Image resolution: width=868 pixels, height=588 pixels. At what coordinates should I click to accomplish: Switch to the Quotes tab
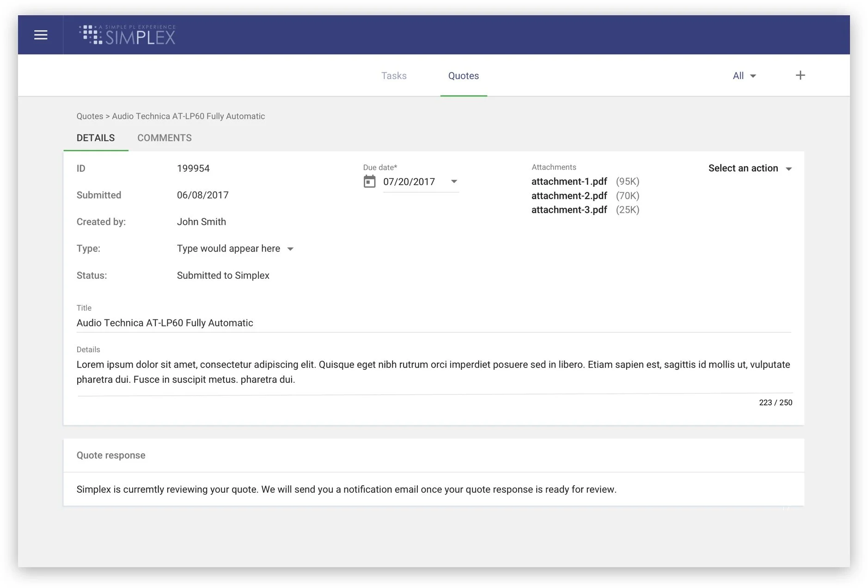pos(463,76)
